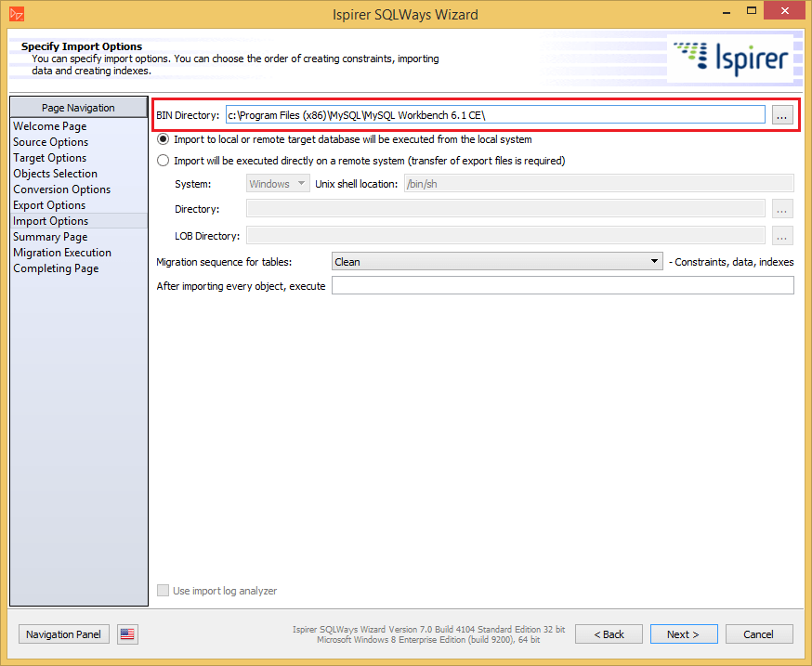812x666 pixels.
Task: Browse for the BIN Directory path
Action: click(781, 115)
